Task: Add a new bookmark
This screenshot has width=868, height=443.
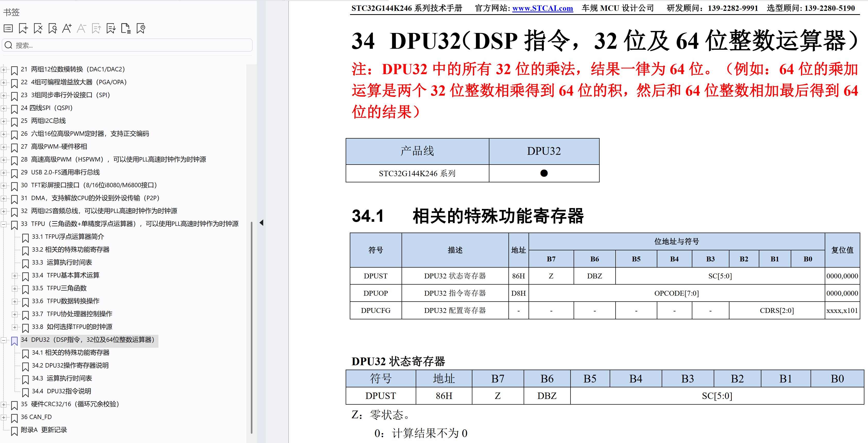Action: pyautogui.click(x=23, y=28)
